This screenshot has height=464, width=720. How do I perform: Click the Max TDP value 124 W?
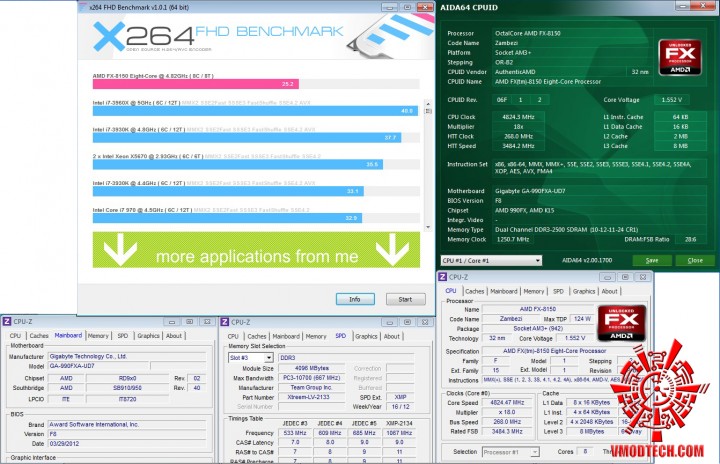pyautogui.click(x=582, y=319)
